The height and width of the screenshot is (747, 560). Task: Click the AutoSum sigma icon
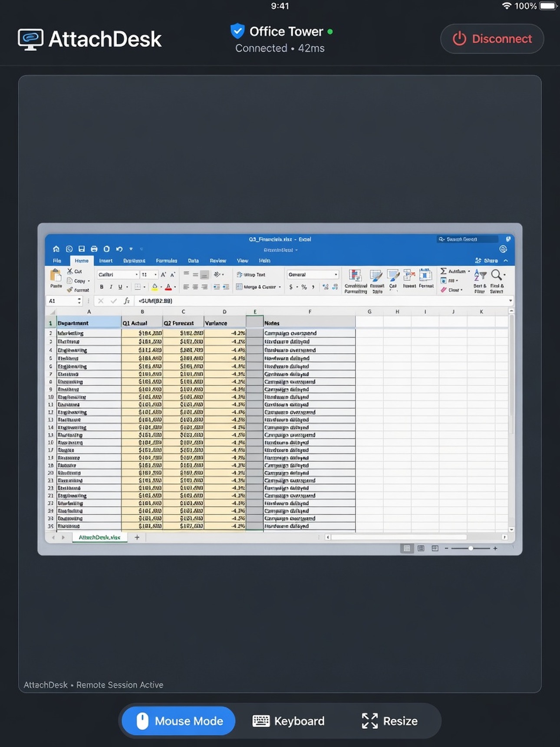coord(443,271)
